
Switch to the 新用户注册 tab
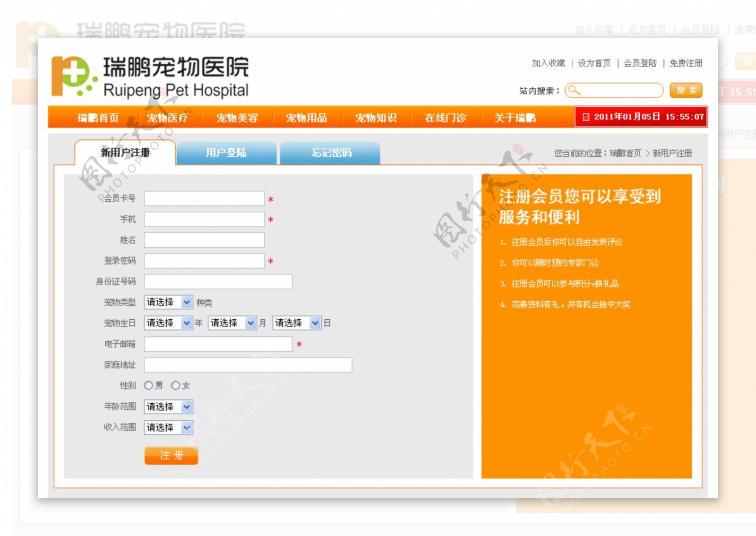click(x=125, y=153)
